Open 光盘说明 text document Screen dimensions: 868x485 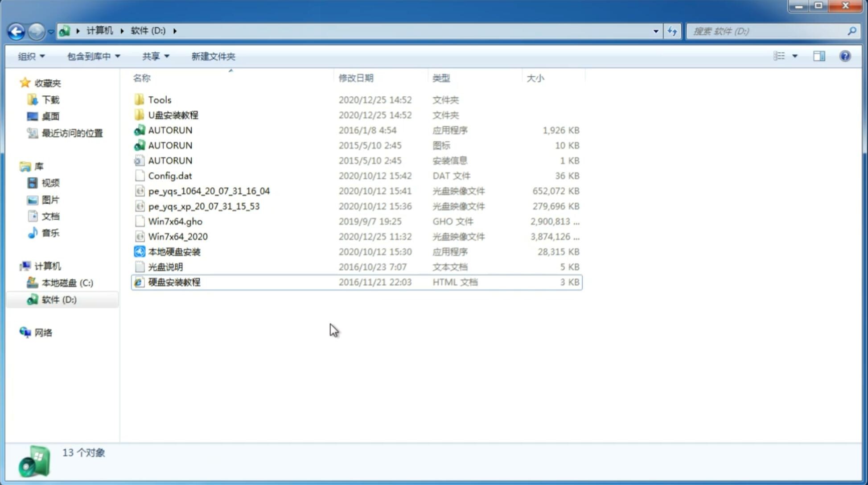165,267
